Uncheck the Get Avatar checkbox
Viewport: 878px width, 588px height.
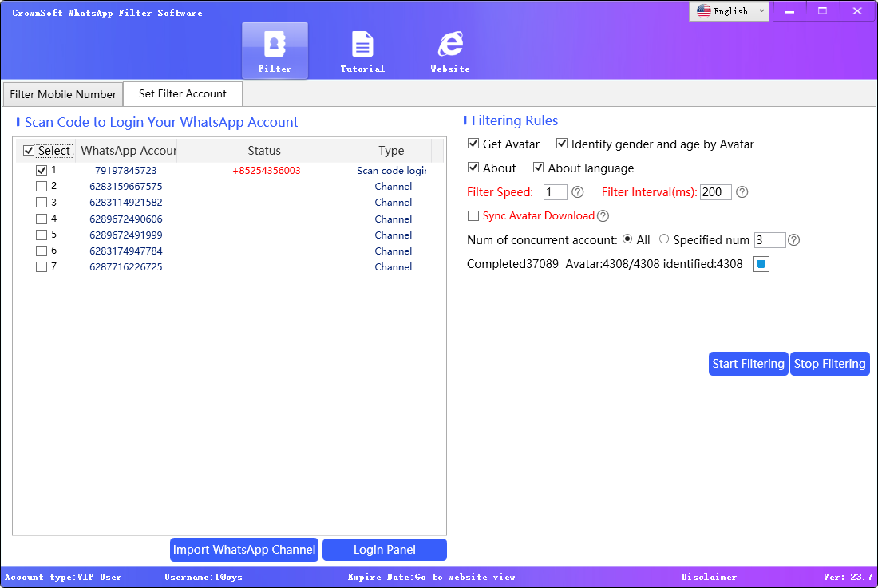[473, 144]
